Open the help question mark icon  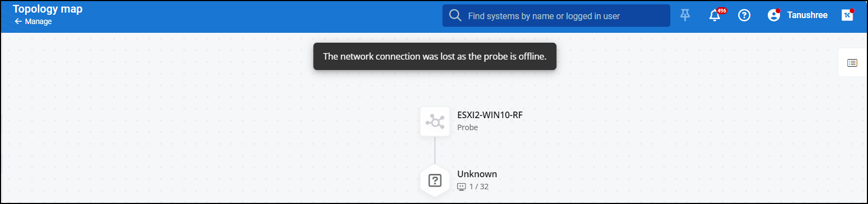[x=744, y=15]
